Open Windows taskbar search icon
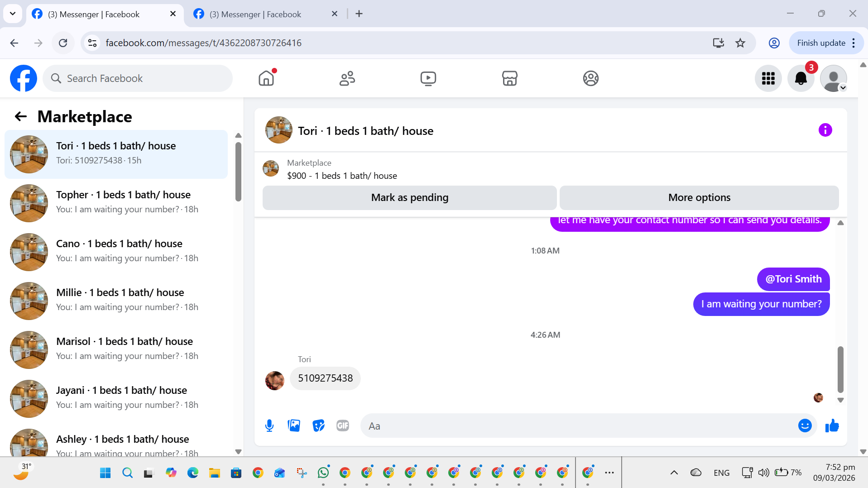Screen dimensions: 868x488 127,473
